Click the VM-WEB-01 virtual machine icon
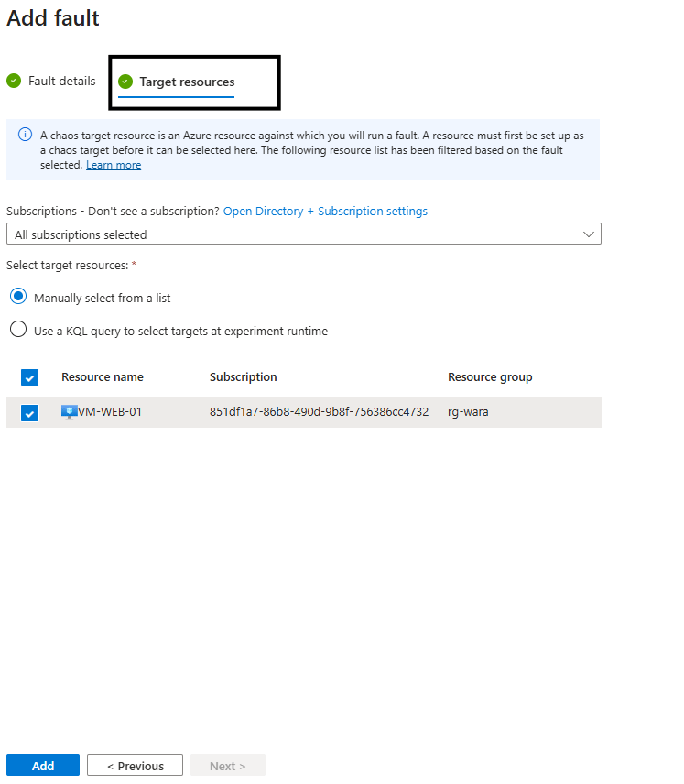This screenshot has height=784, width=684. point(69,412)
